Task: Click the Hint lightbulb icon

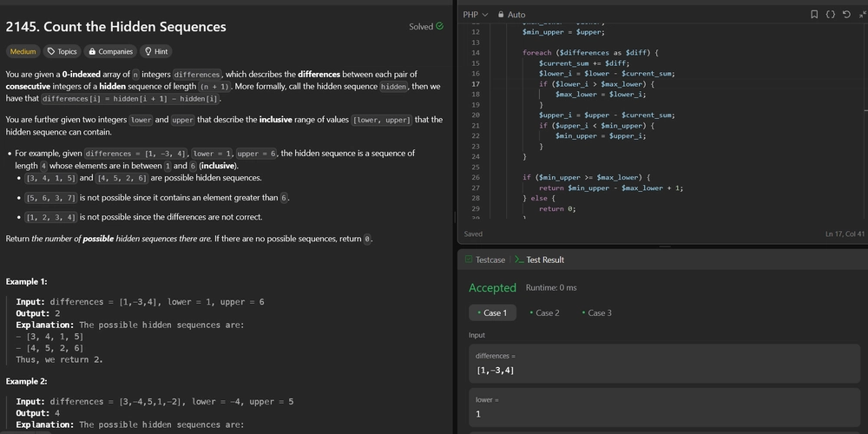Action: (148, 51)
